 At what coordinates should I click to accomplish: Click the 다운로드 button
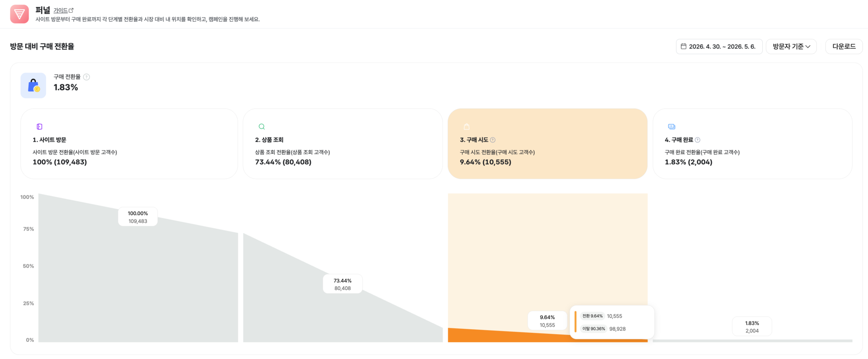click(x=844, y=47)
